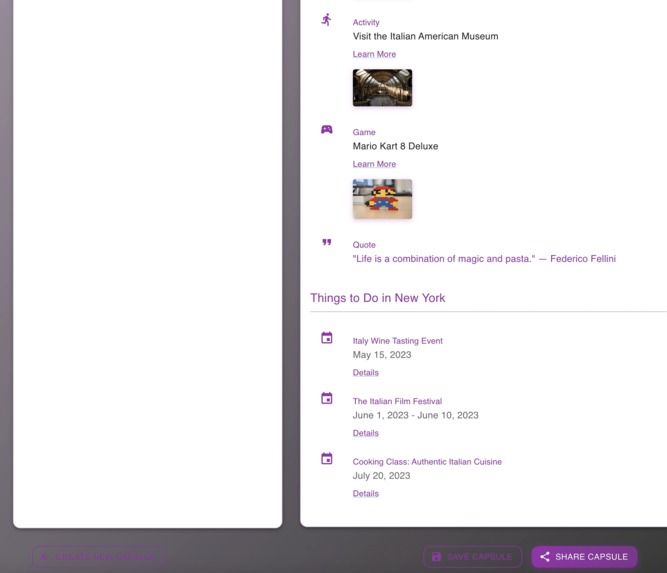Click the 'Things to Do in New York' heading

[377, 298]
